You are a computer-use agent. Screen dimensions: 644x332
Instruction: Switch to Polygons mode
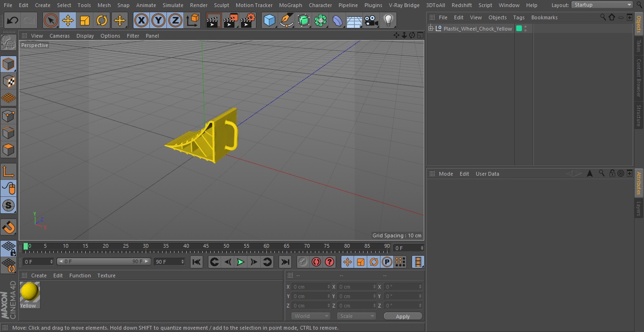tap(8, 150)
